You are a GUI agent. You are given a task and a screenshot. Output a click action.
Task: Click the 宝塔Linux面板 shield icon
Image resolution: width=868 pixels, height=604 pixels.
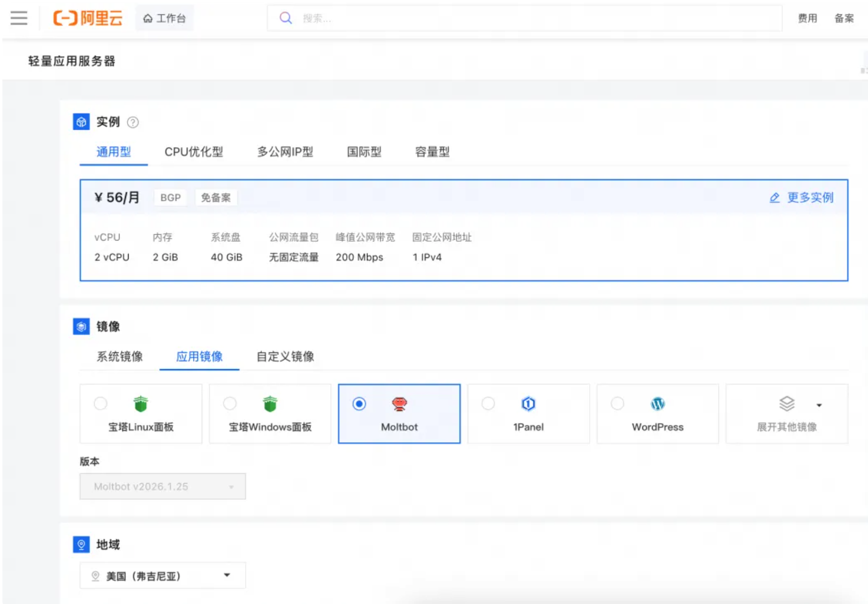(x=141, y=404)
